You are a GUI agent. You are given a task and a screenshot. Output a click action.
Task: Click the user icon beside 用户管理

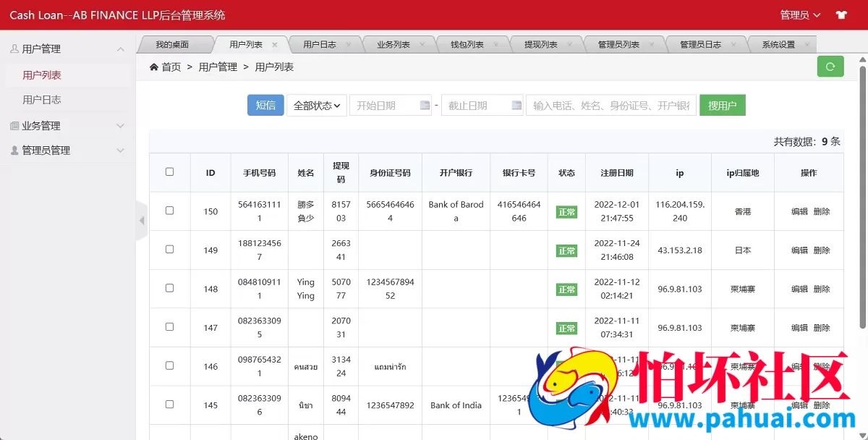coord(14,49)
